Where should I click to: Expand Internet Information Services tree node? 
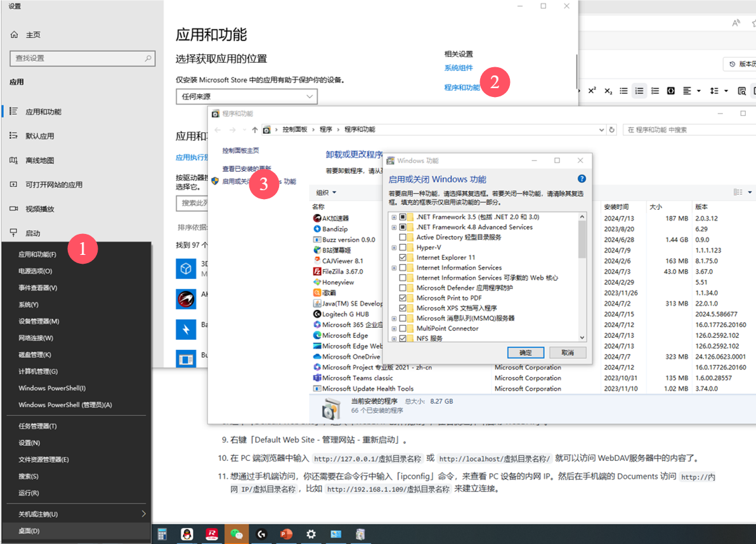pyautogui.click(x=394, y=268)
